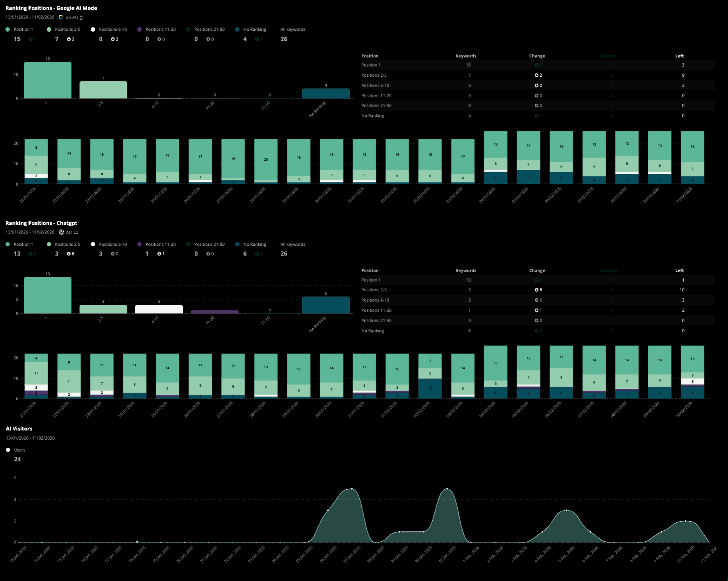Click the up-arrow next to No Ranking change

click(x=257, y=39)
